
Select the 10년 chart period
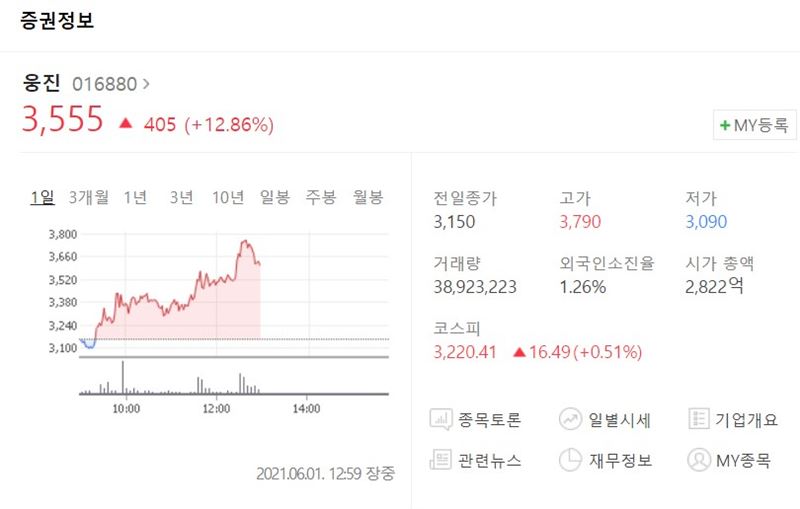[x=228, y=197]
